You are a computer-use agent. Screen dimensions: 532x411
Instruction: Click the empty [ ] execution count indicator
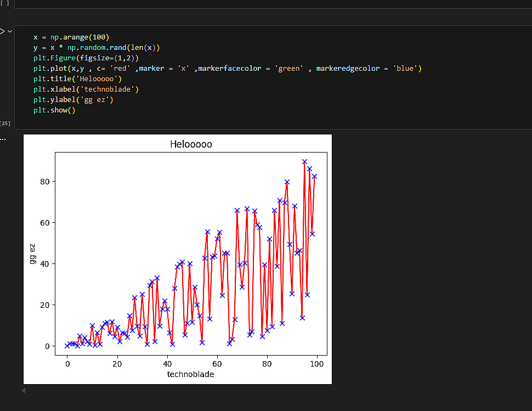pyautogui.click(x=5, y=3)
